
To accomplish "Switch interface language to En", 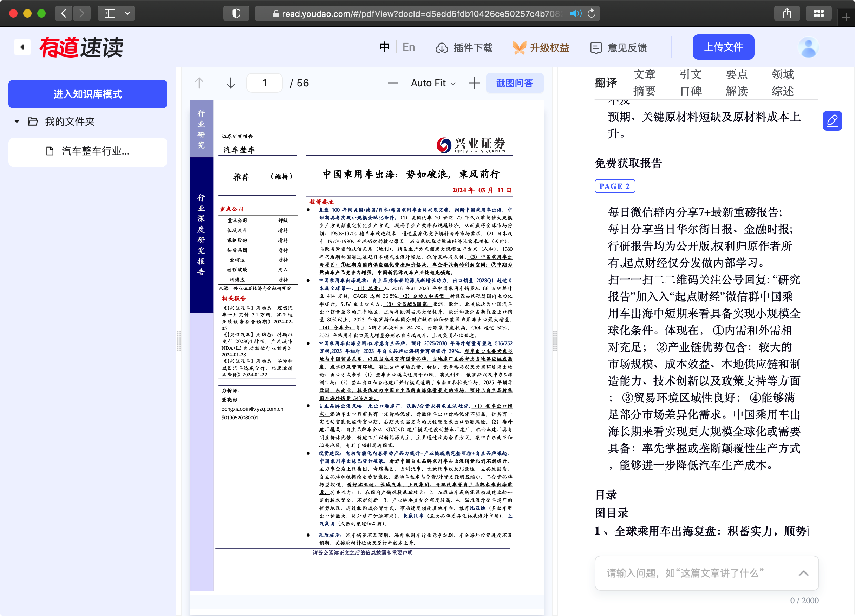I will point(409,47).
